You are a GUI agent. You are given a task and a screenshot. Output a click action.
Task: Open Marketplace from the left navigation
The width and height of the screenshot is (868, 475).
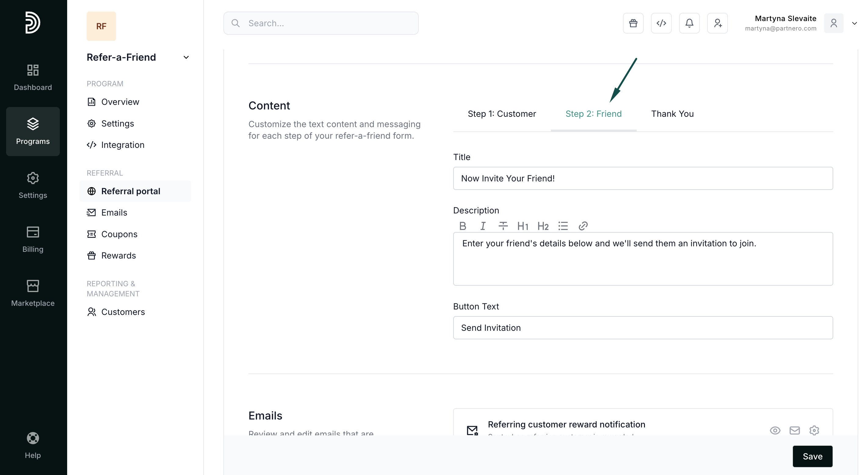click(33, 293)
